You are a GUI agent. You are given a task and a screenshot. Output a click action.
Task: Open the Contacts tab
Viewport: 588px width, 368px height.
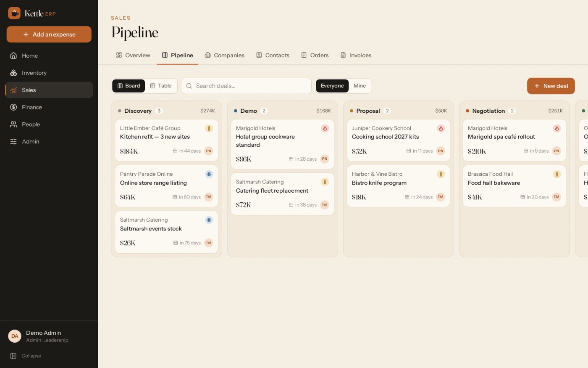[273, 55]
